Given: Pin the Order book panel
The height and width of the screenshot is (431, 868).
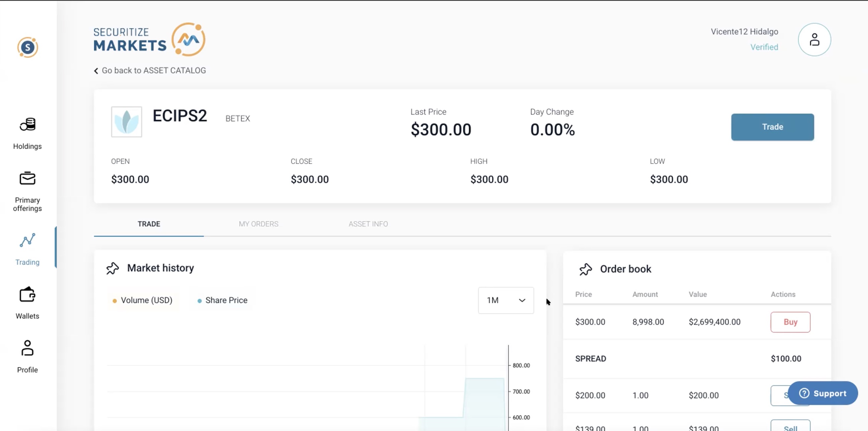Looking at the screenshot, I should (585, 269).
